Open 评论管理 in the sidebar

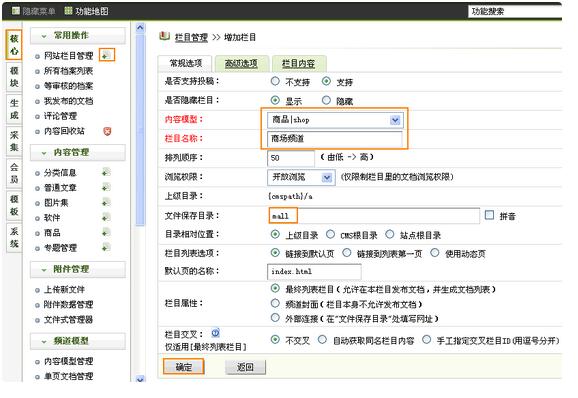[x=60, y=116]
